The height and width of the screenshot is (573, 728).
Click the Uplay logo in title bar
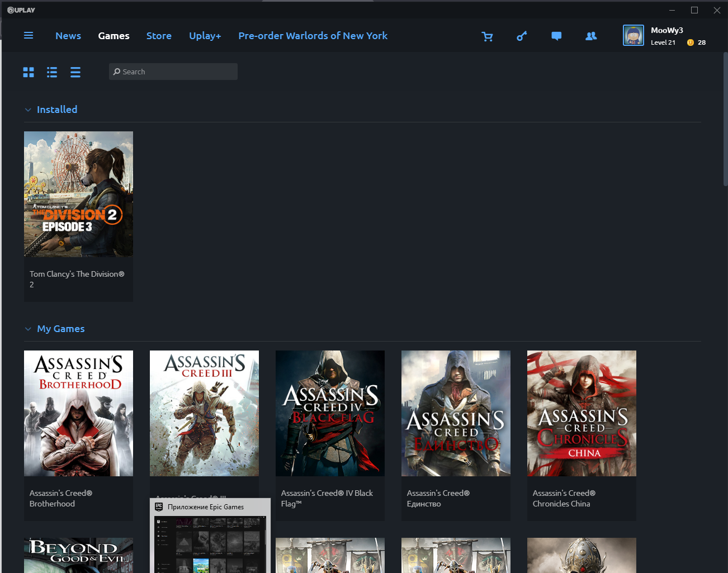(x=21, y=10)
